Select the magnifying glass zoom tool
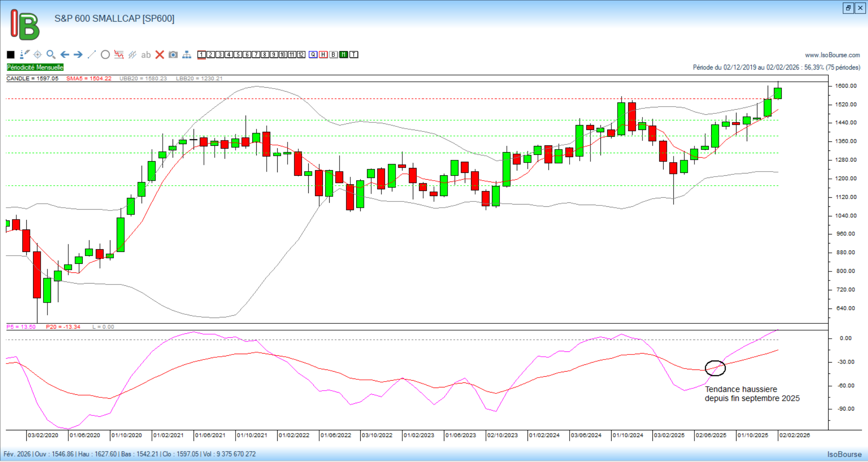The width and height of the screenshot is (868, 462). 51,55
